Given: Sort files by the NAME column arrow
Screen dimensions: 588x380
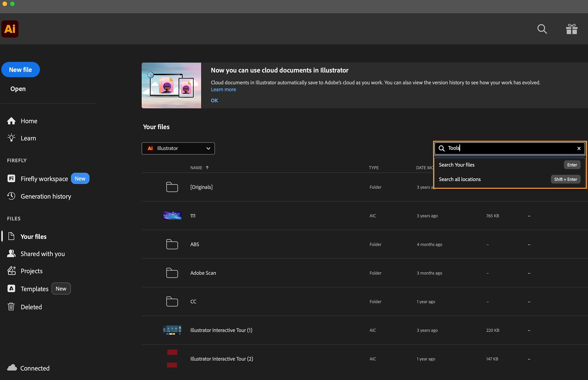Looking at the screenshot, I should (207, 167).
